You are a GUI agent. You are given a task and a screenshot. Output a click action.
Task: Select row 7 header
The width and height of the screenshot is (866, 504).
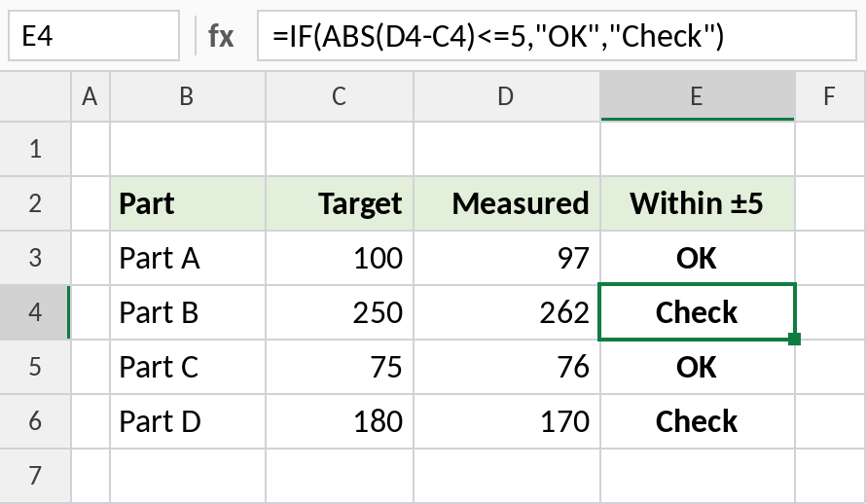coord(35,475)
